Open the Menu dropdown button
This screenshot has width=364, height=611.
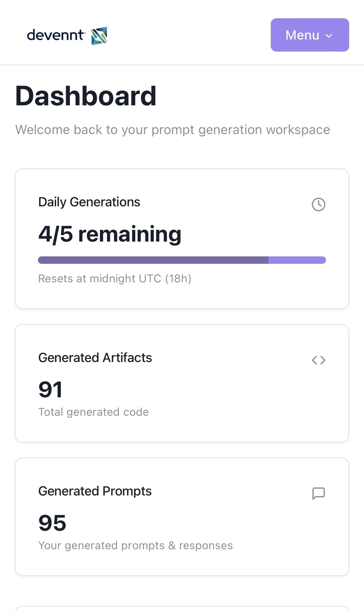point(310,35)
